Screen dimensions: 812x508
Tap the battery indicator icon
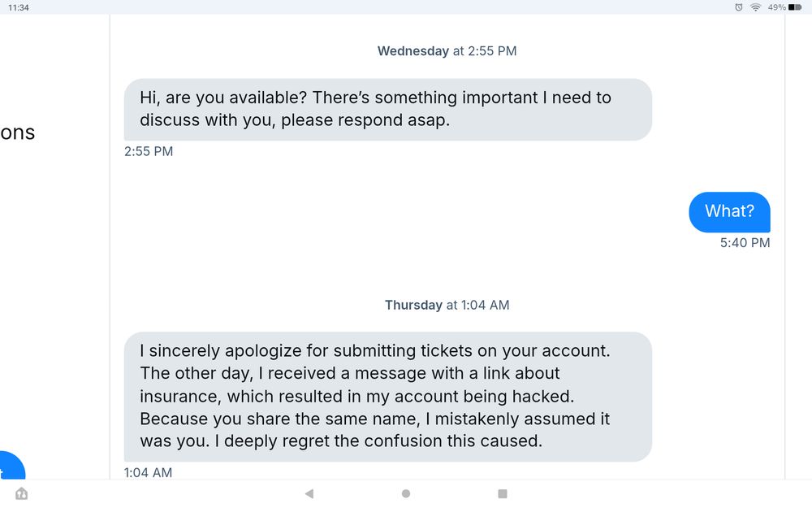795,7
